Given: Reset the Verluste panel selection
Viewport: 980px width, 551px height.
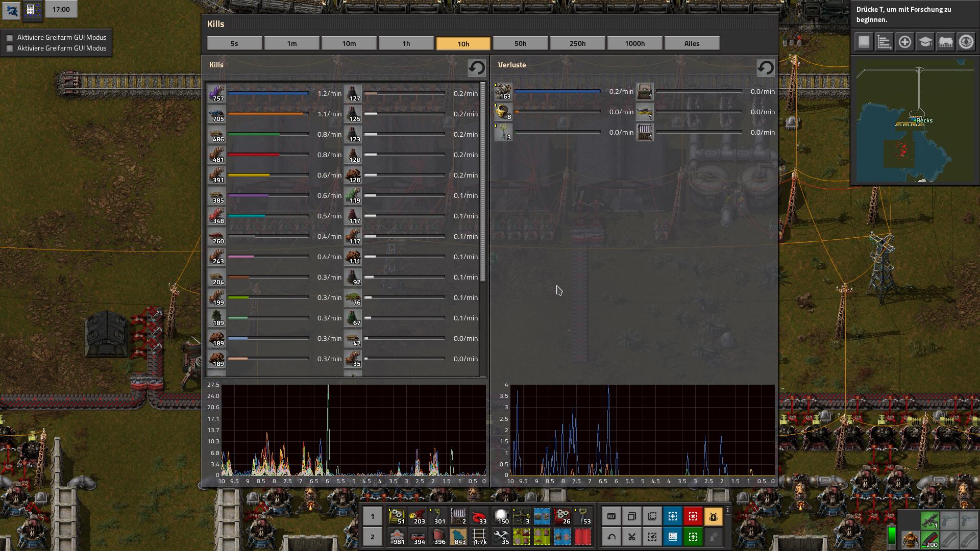Looking at the screenshot, I should (x=765, y=68).
